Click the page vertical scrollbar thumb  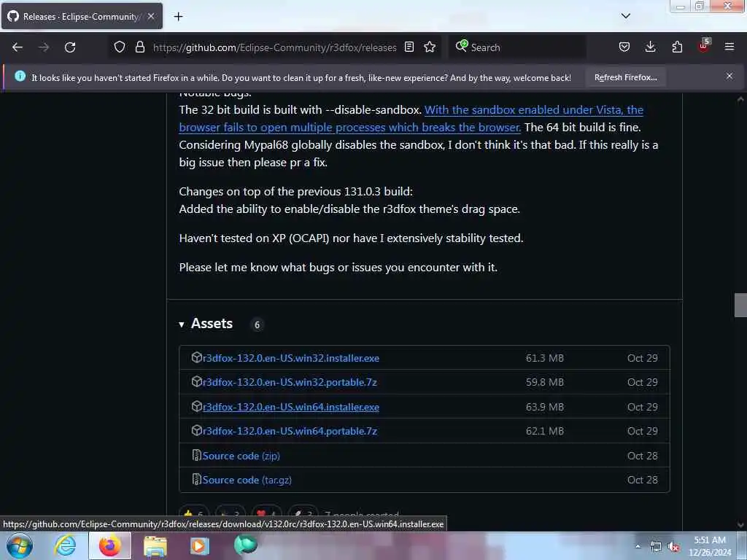click(x=740, y=306)
